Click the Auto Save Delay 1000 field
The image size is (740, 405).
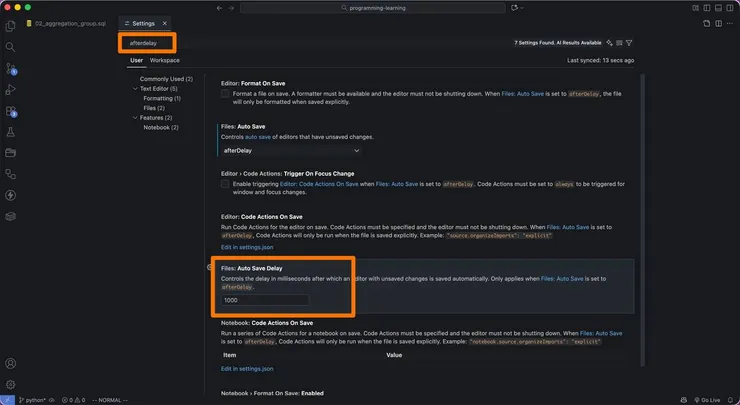[x=265, y=300]
